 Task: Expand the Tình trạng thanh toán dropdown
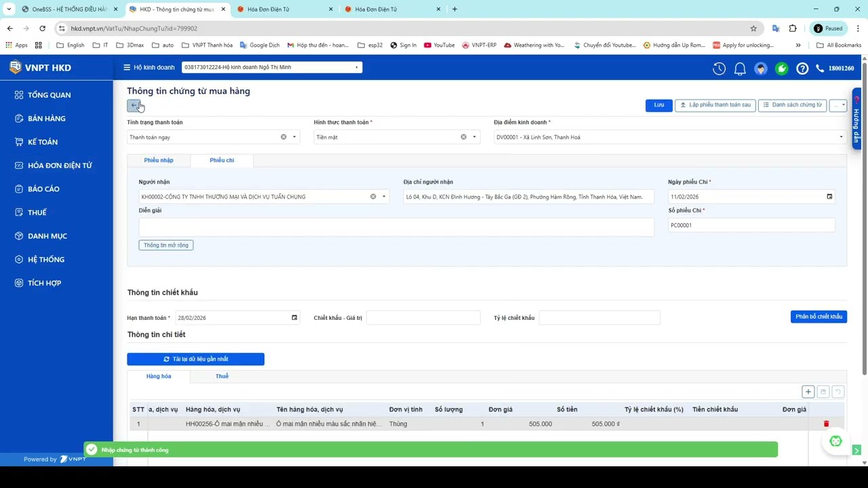click(x=294, y=137)
